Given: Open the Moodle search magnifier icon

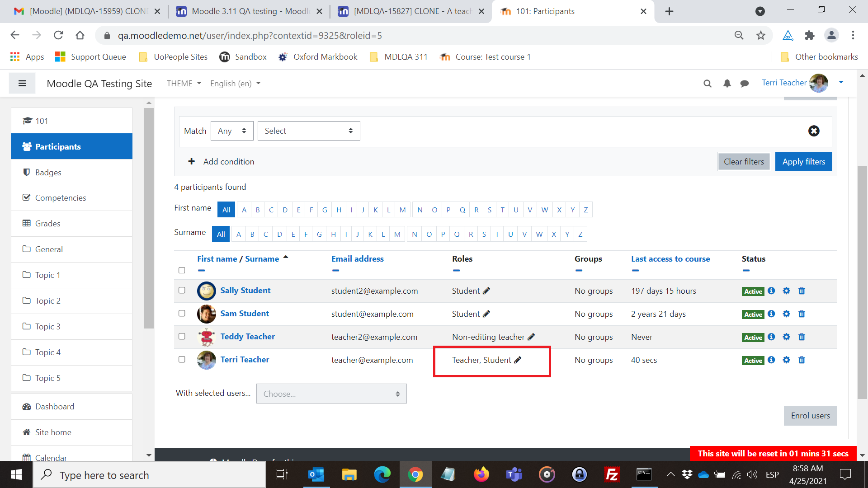Looking at the screenshot, I should (x=708, y=83).
